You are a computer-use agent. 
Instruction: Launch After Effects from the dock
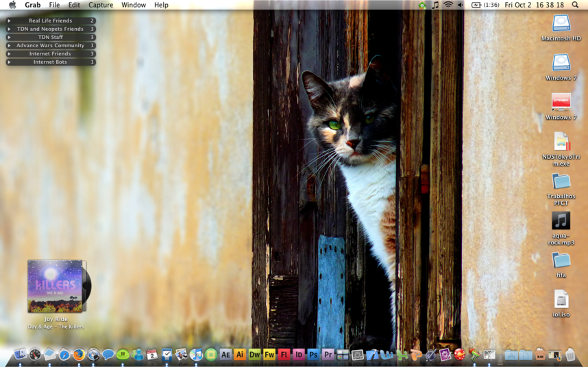click(x=225, y=355)
